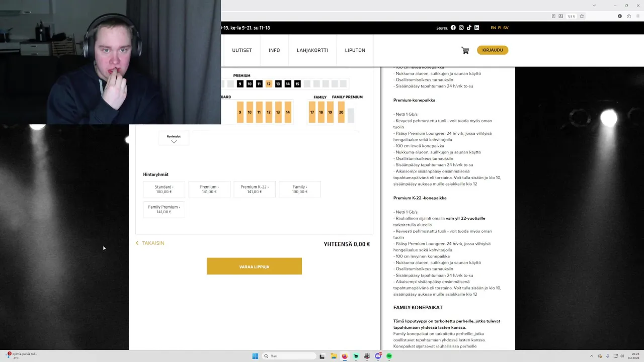Select black Premium seat row 9

click(240, 84)
